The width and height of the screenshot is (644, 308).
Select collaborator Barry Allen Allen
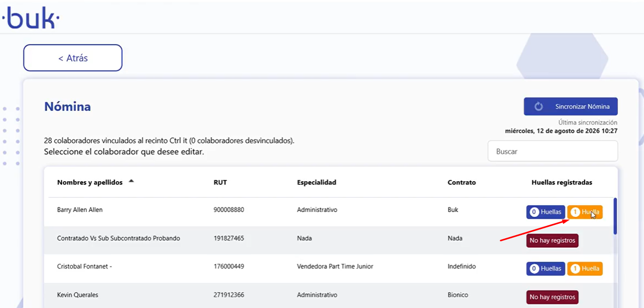point(80,210)
